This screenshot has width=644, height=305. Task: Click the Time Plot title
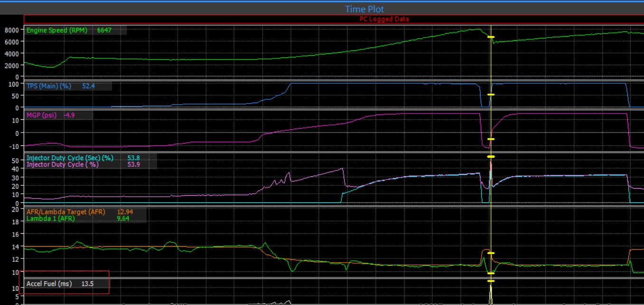pyautogui.click(x=364, y=9)
